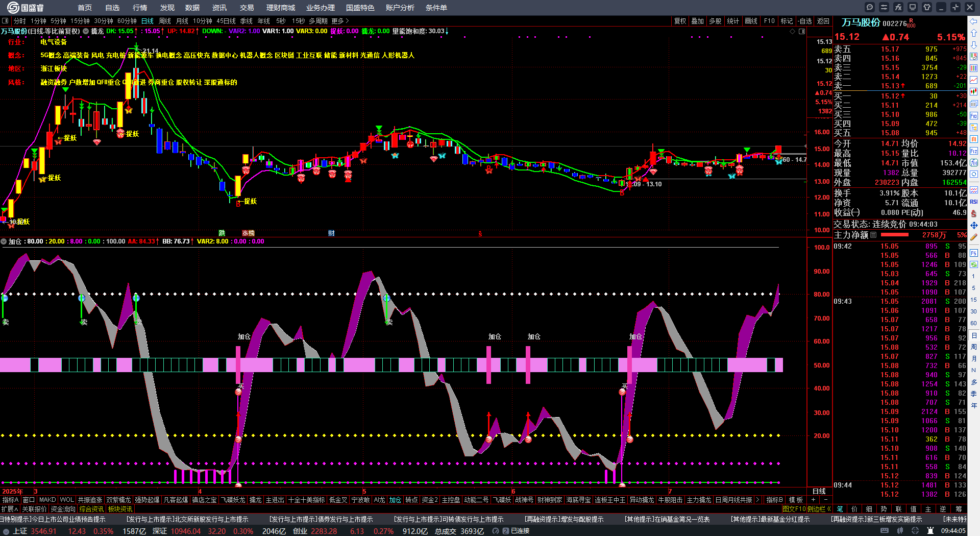Select the RSI indicator icon in sidebar
This screenshot has width=980, height=536.
[x=974, y=202]
